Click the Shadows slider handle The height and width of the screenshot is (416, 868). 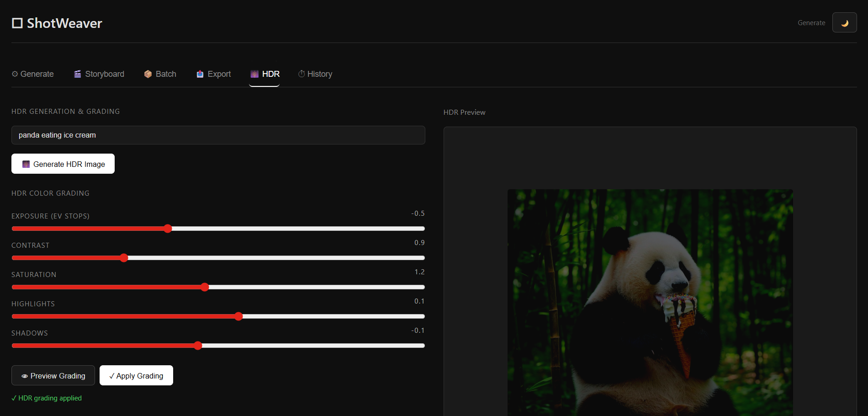point(198,346)
